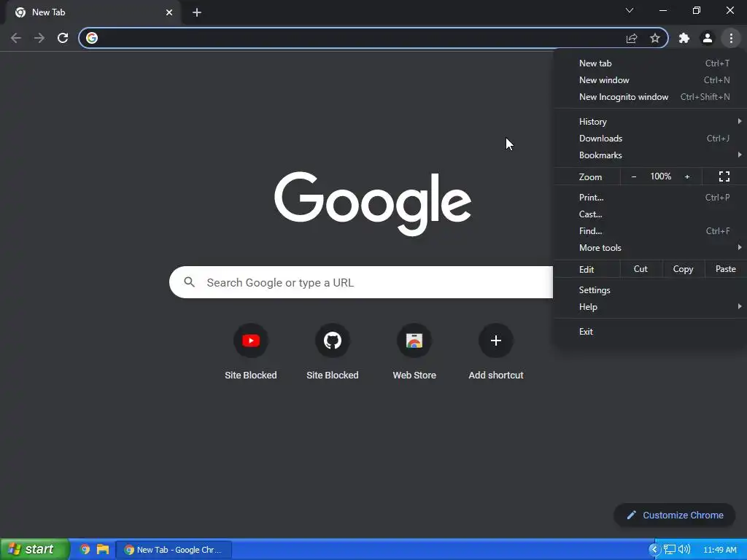Choose Exit from the menu
This screenshot has width=747, height=560.
650,332
